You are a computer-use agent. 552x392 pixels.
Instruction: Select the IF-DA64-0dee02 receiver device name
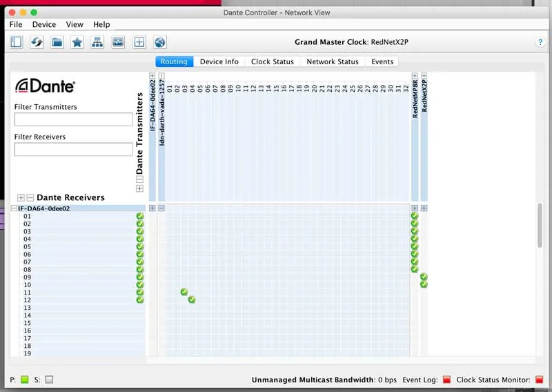(43, 208)
